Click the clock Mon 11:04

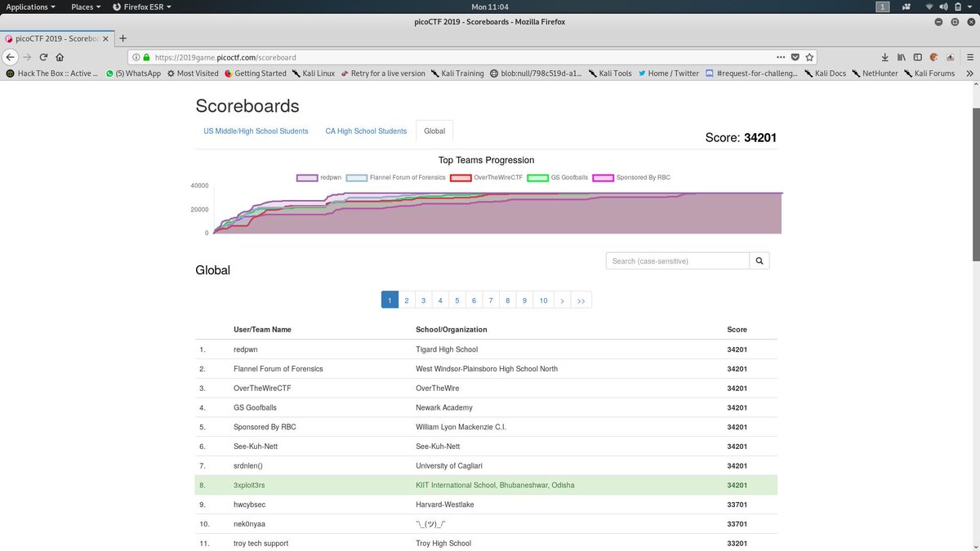[x=489, y=7]
